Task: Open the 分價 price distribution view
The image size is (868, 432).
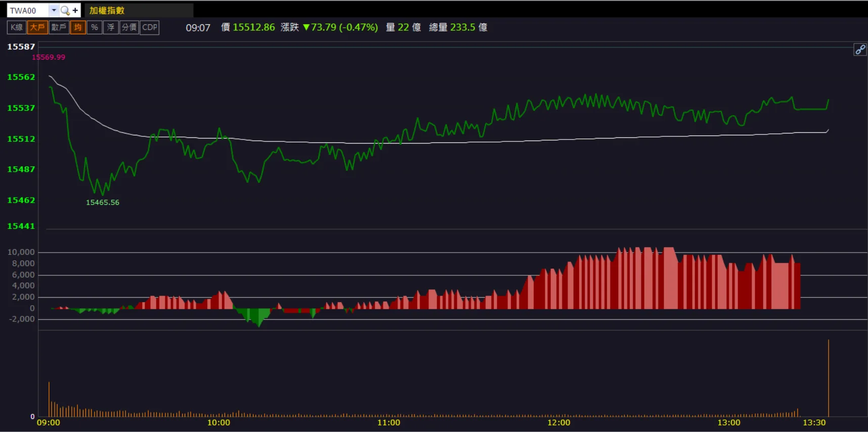Action: point(129,27)
